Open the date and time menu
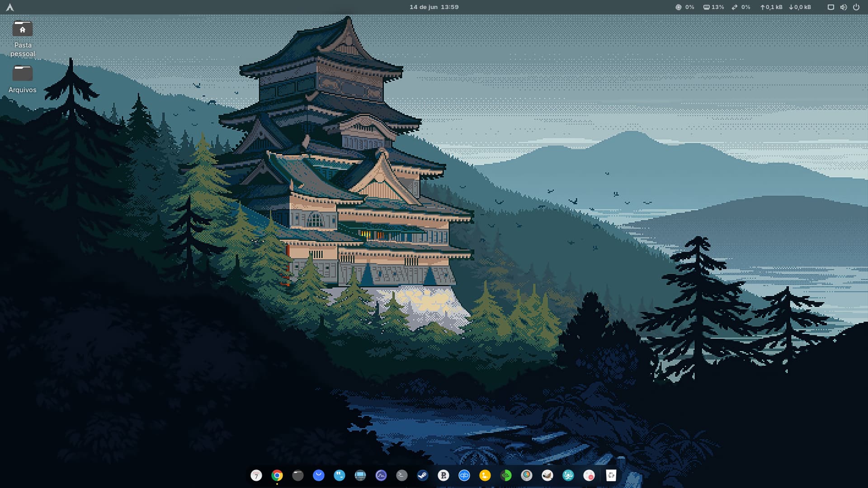The width and height of the screenshot is (868, 488). click(434, 7)
